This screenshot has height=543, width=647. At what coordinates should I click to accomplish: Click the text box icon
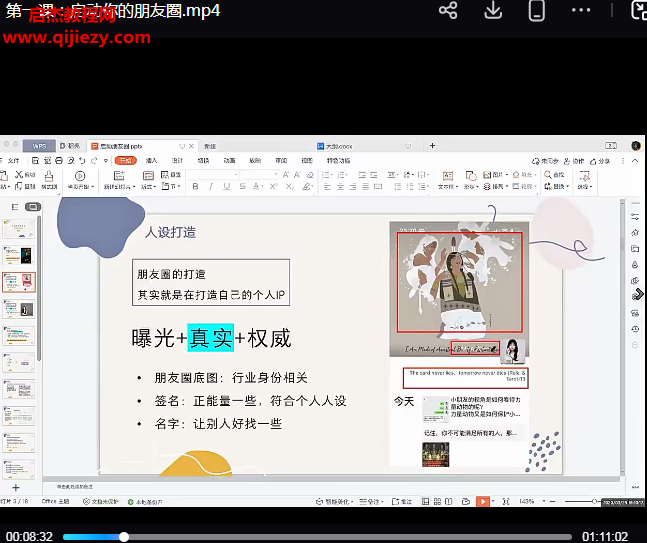click(448, 176)
